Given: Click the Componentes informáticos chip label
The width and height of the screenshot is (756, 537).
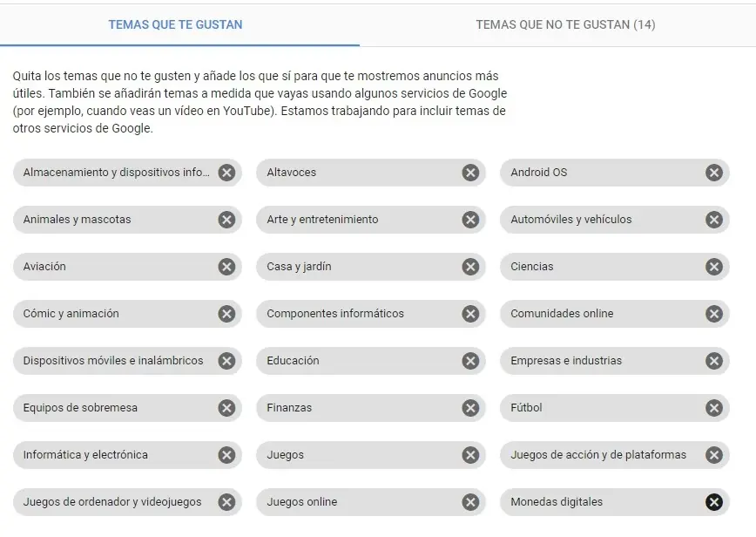Looking at the screenshot, I should [x=335, y=314].
